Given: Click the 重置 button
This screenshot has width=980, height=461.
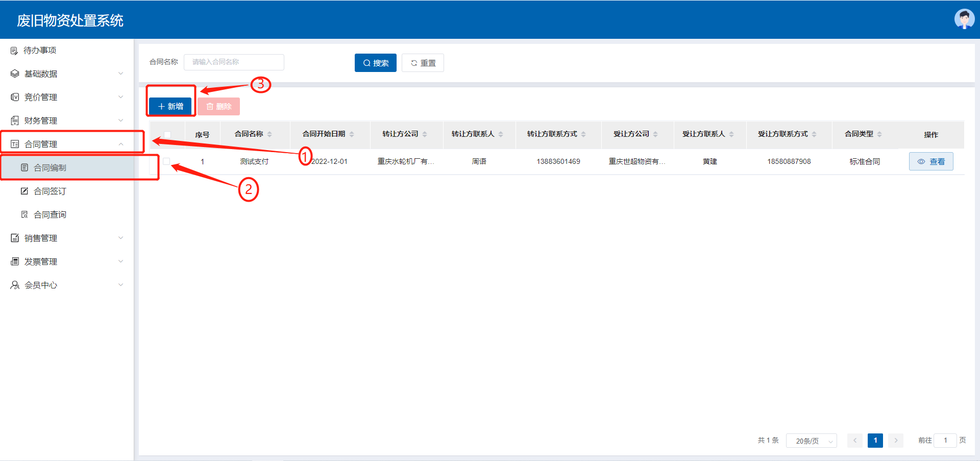Looking at the screenshot, I should [x=423, y=63].
